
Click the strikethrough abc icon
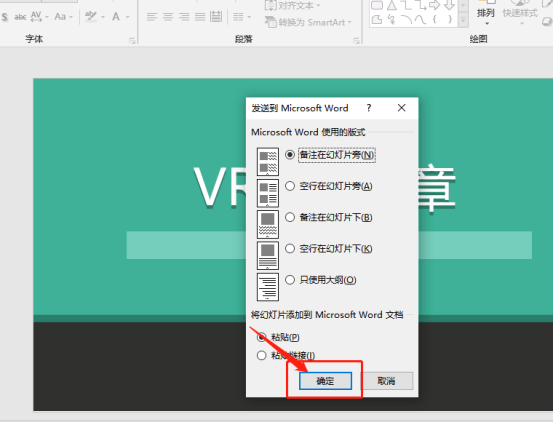point(20,17)
